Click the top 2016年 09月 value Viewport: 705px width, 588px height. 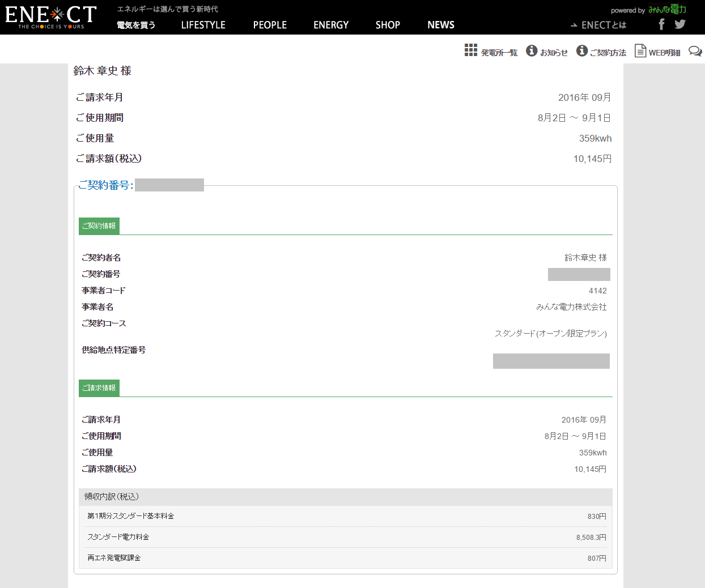click(585, 97)
